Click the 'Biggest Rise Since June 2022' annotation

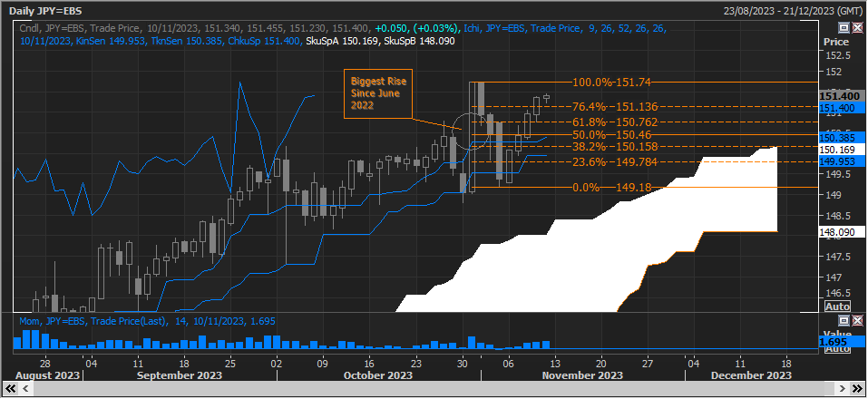[378, 93]
